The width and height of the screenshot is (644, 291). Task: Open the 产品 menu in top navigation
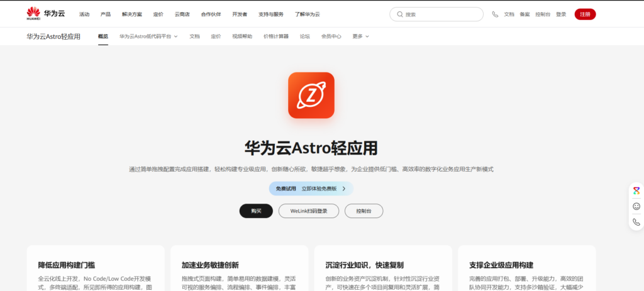click(106, 14)
